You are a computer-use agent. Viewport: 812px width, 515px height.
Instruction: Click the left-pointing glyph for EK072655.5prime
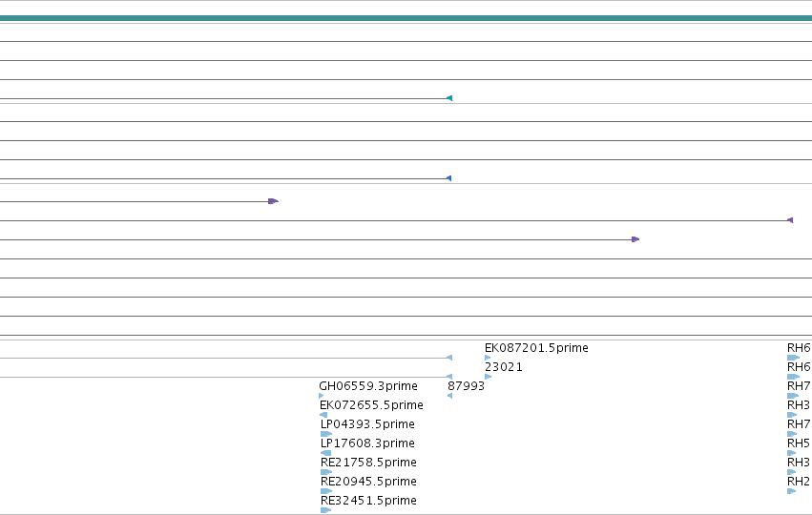pos(323,415)
